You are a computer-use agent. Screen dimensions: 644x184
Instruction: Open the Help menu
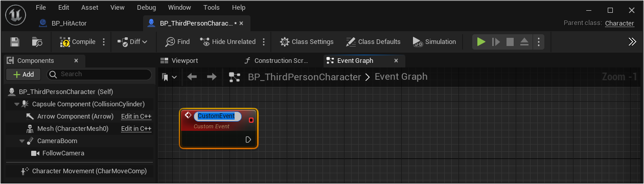pyautogui.click(x=239, y=8)
